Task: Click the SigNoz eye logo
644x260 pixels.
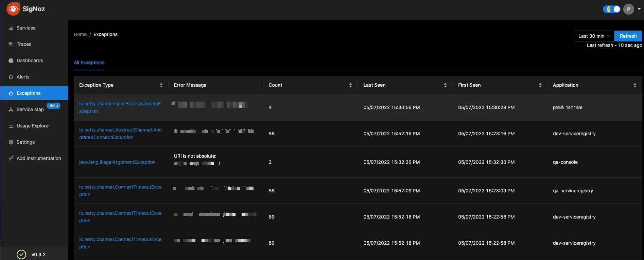Action: 13,9
